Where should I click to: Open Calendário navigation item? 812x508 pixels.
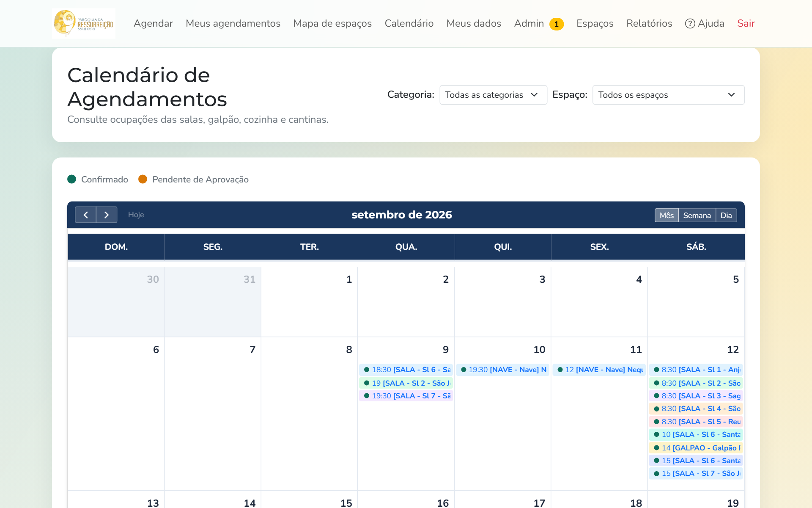tap(409, 23)
